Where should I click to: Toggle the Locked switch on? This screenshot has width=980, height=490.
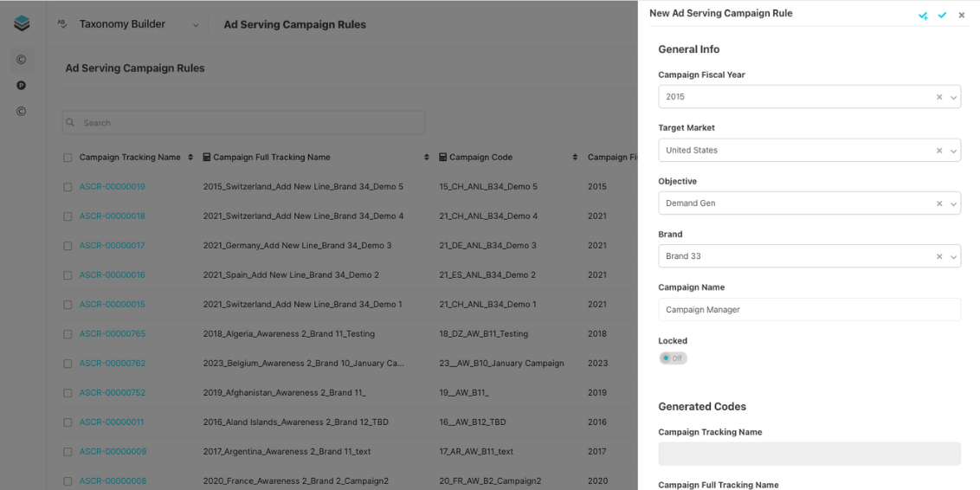(673, 358)
